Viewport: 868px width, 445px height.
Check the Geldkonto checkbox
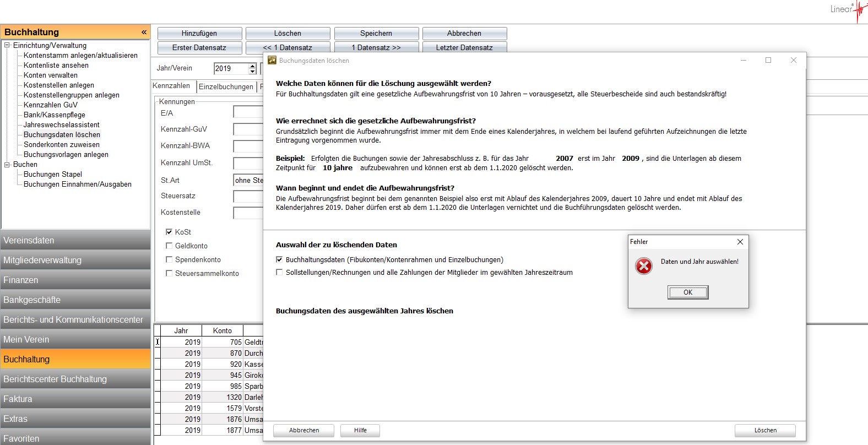click(169, 246)
